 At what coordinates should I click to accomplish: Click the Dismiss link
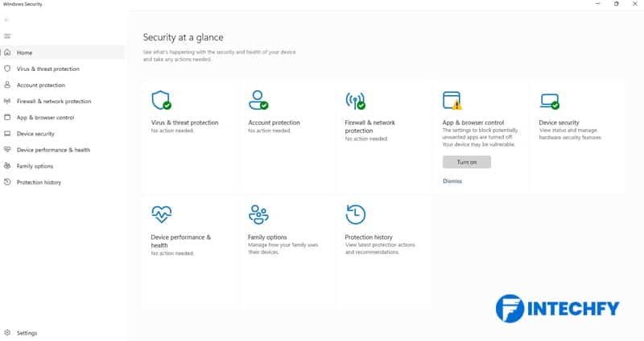click(x=452, y=181)
